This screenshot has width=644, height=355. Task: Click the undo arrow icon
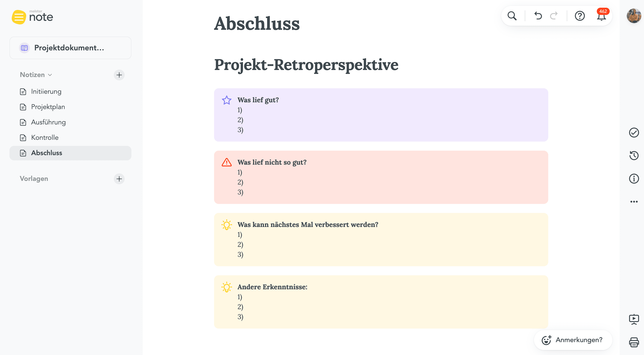click(x=538, y=16)
